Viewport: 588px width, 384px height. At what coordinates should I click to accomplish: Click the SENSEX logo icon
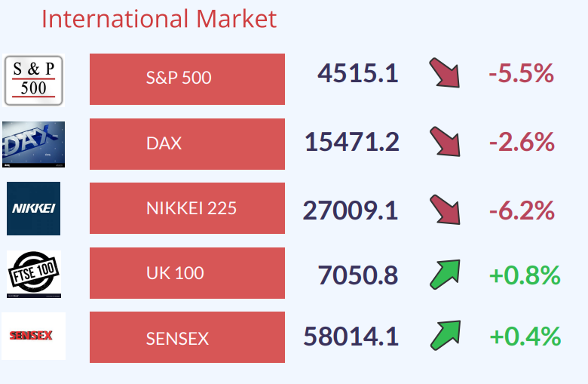tap(33, 336)
